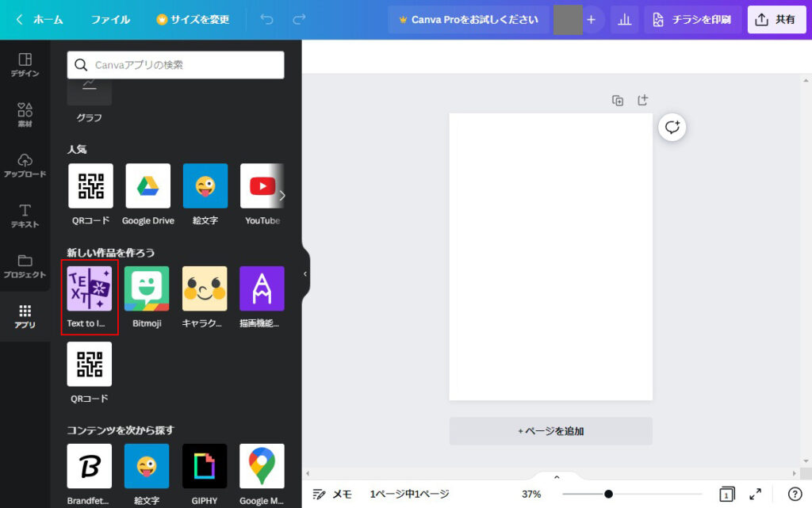
Task: Click the chevron to show more 人気 apps
Action: pos(282,195)
